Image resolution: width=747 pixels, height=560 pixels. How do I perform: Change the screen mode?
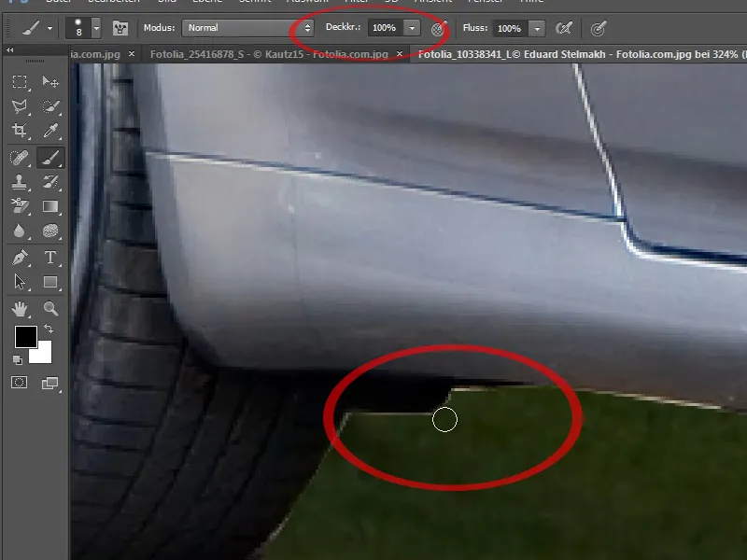[x=50, y=383]
